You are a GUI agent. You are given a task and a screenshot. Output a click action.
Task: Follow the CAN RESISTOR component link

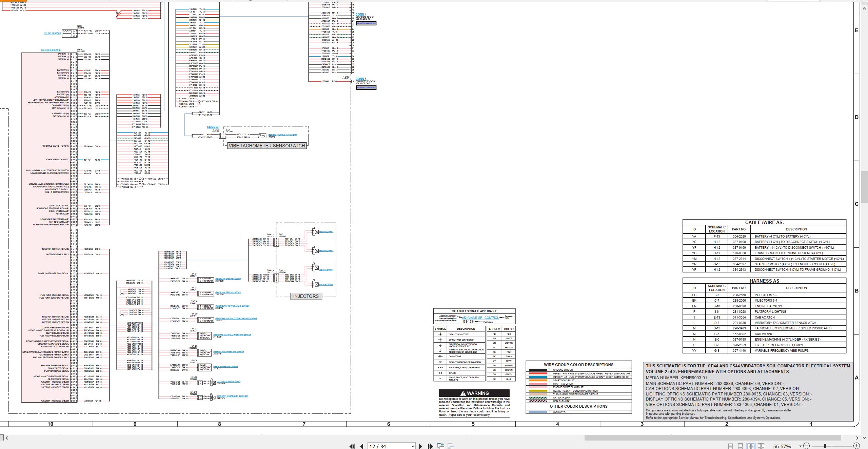[52, 33]
